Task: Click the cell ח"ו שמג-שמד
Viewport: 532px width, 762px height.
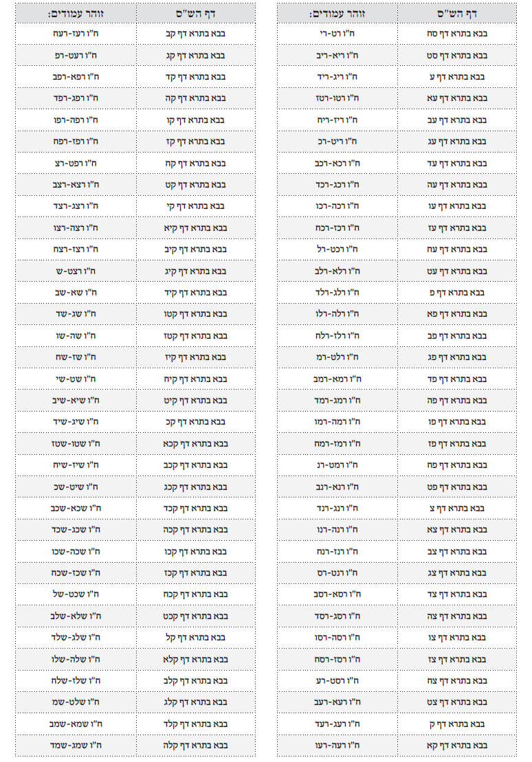Action: (76, 746)
